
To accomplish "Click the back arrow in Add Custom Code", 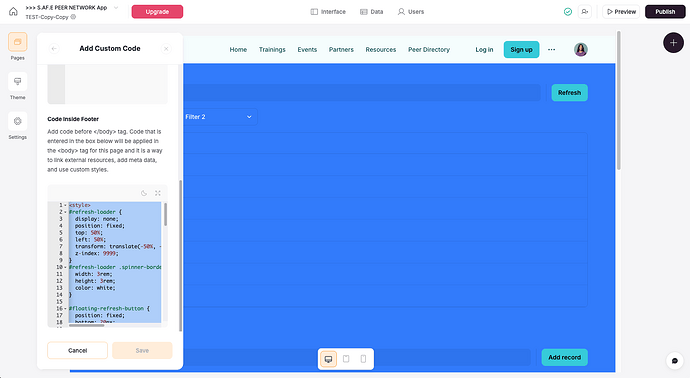I will pos(54,48).
